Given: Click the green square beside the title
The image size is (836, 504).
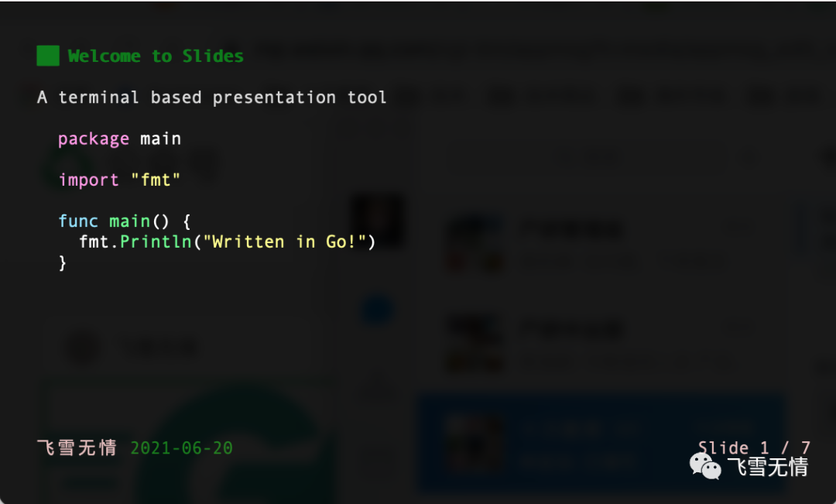Looking at the screenshot, I should click(48, 56).
